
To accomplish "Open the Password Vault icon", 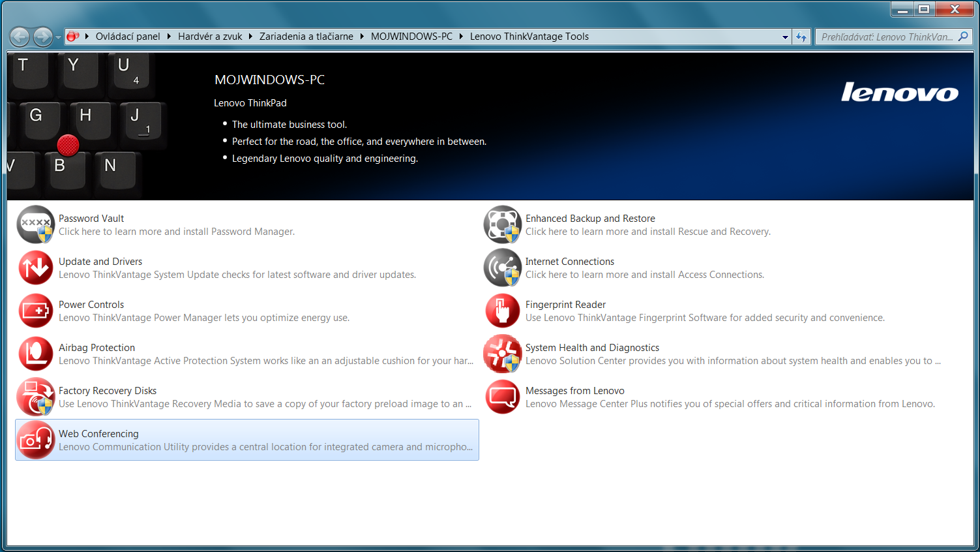I will click(36, 224).
